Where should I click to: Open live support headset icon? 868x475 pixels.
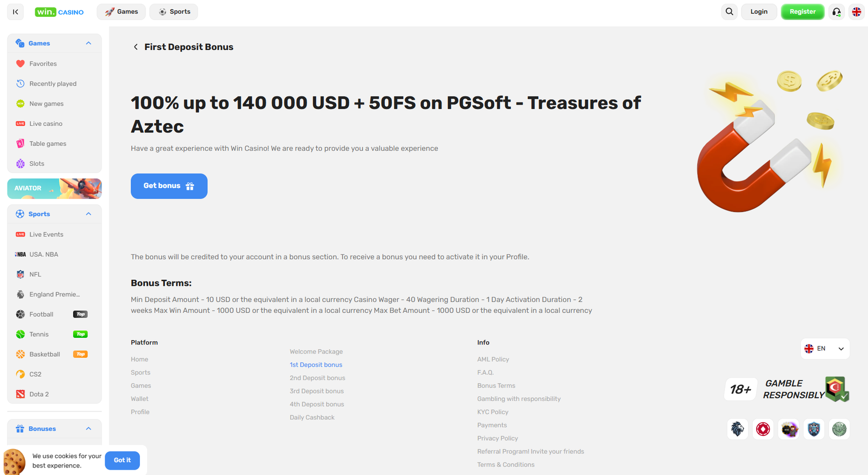coord(837,11)
